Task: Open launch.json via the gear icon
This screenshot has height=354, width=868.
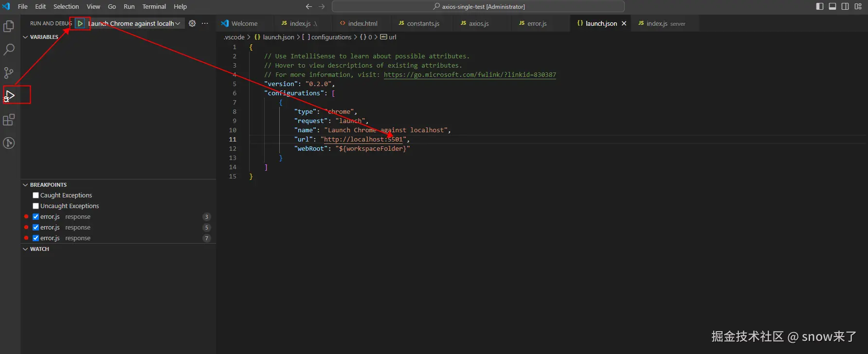Action: pos(192,23)
